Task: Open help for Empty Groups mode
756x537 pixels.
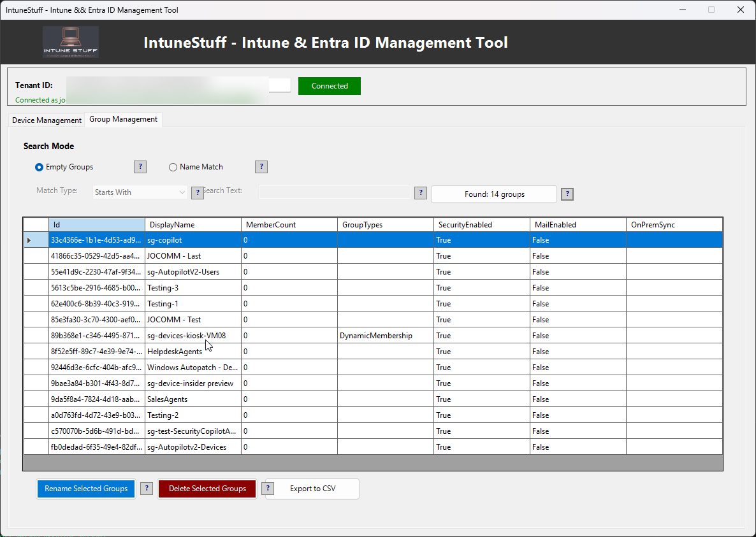Action: (140, 167)
